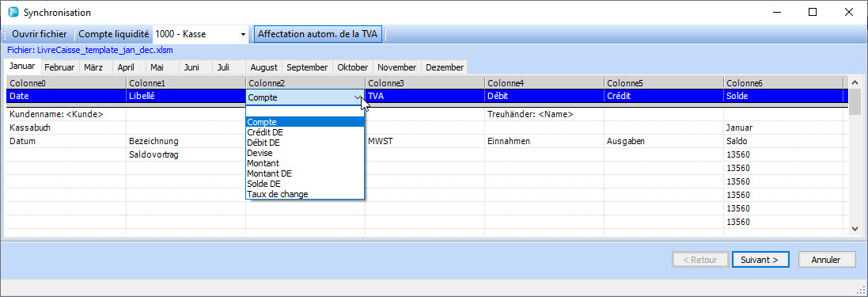Click the Colonne4 column header
The width and height of the screenshot is (868, 297).
pos(544,83)
